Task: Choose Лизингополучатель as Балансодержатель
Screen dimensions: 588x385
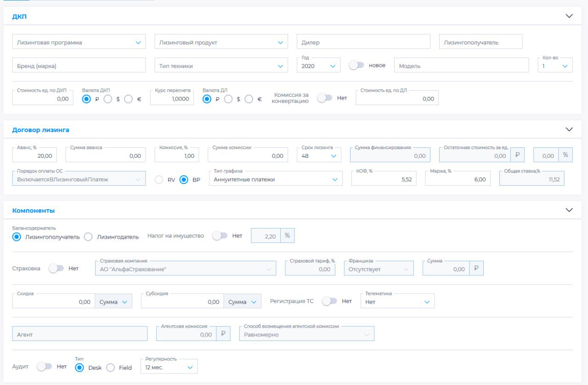Action: point(17,237)
